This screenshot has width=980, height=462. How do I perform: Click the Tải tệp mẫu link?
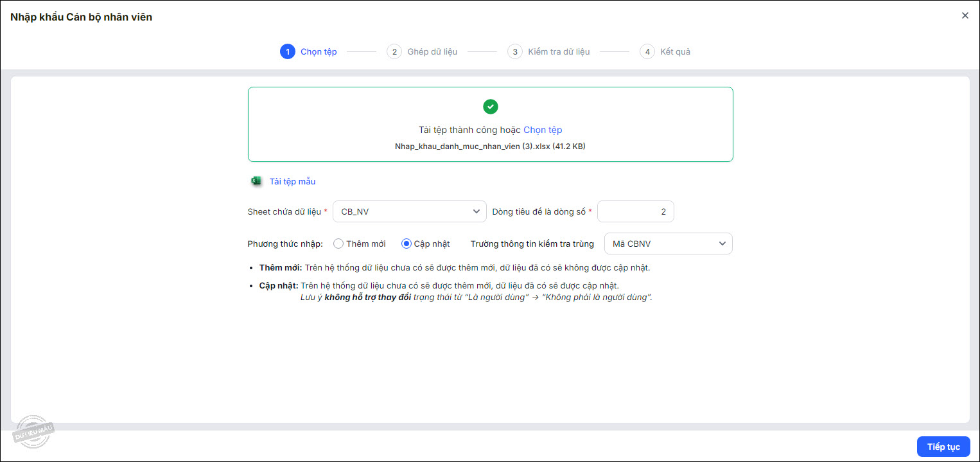tap(292, 181)
